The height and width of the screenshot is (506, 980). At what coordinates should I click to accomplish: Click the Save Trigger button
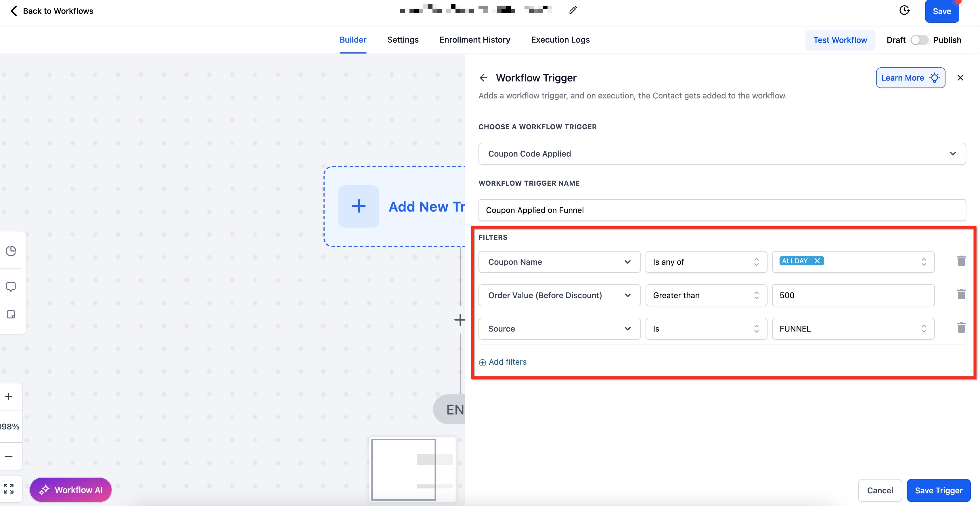coord(938,490)
